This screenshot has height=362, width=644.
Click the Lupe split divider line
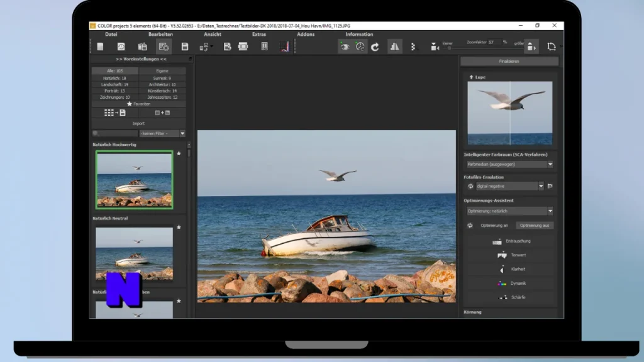point(510,113)
